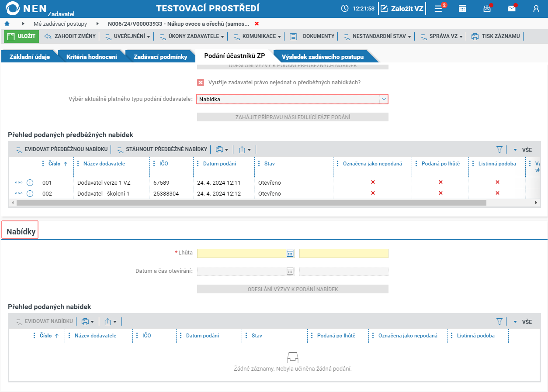The height and width of the screenshot is (392, 548).
Task: Open the calendar icon in top bar
Action: 462,8
